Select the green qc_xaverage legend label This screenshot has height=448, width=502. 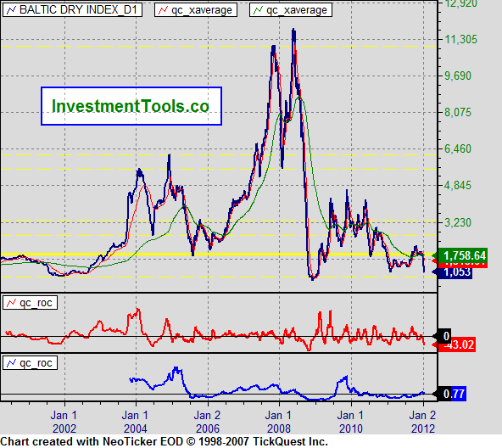click(x=297, y=10)
